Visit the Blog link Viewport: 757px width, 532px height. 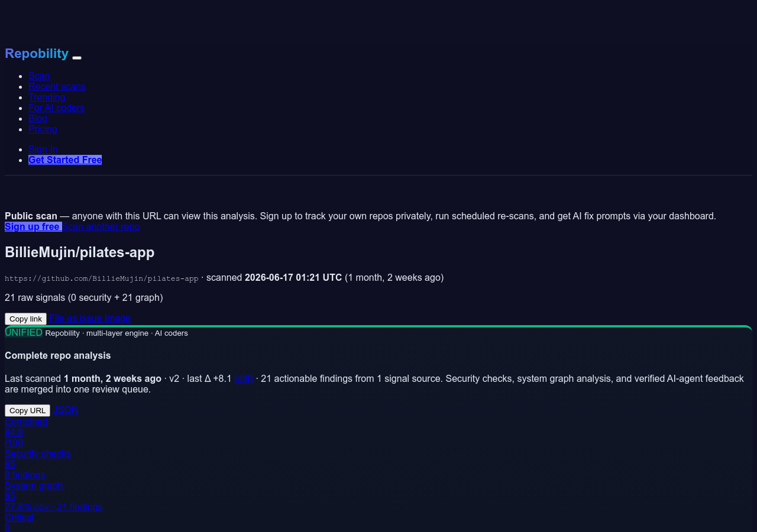click(x=38, y=118)
